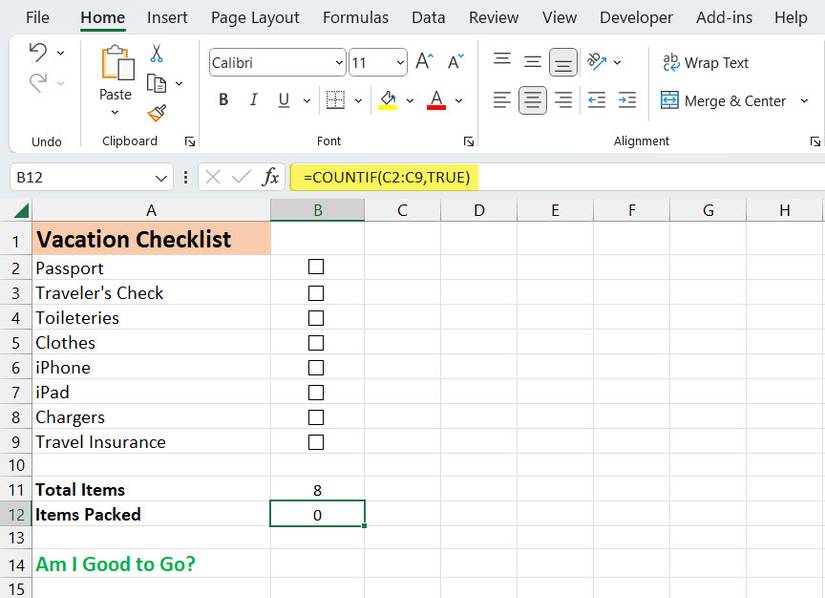
Task: Check the Toileteries checkbox
Action: pos(316,318)
